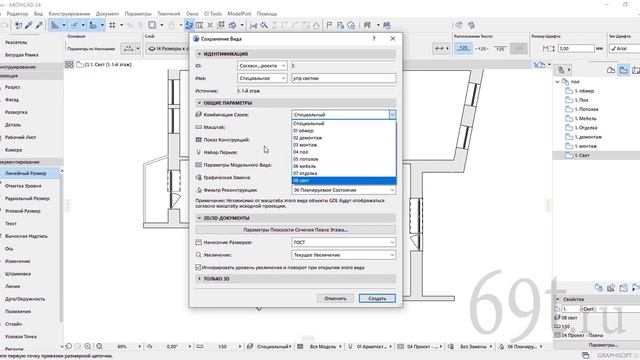This screenshot has width=640, height=360.
Task: Select the Отметка Уровня tool
Action: [x=23, y=186]
